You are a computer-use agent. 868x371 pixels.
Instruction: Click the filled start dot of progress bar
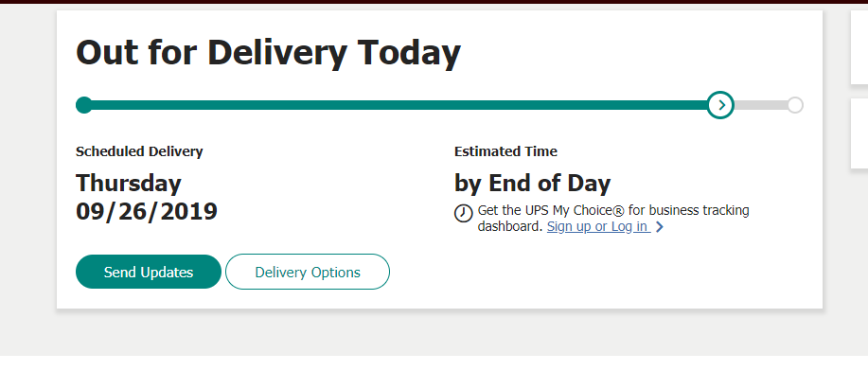tap(84, 105)
